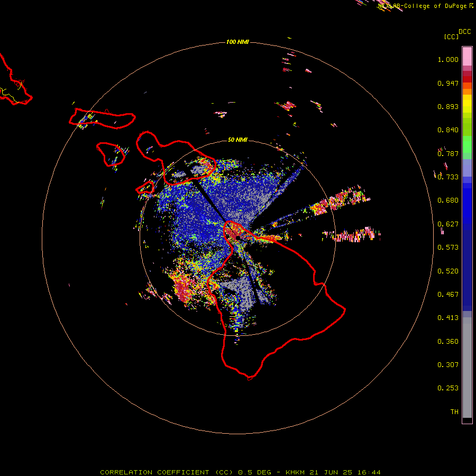Select the 0.947 legend value
Viewport: 476px width, 476px height.
pos(448,83)
